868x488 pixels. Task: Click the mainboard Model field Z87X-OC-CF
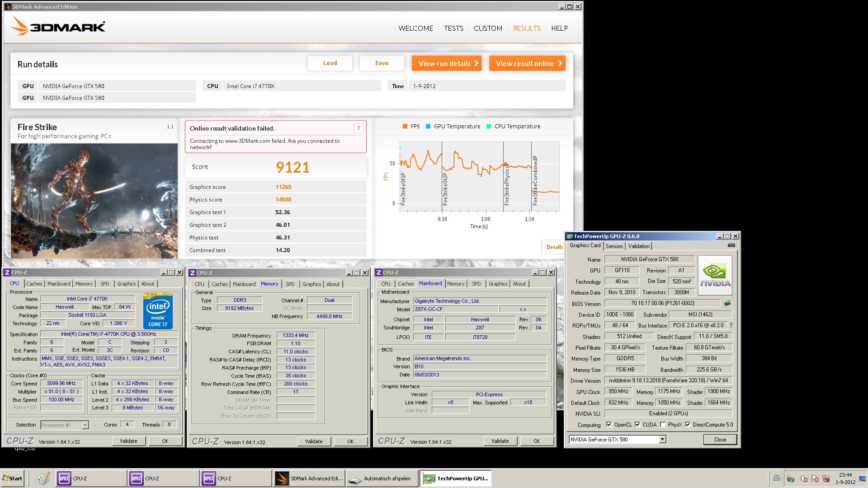click(456, 309)
